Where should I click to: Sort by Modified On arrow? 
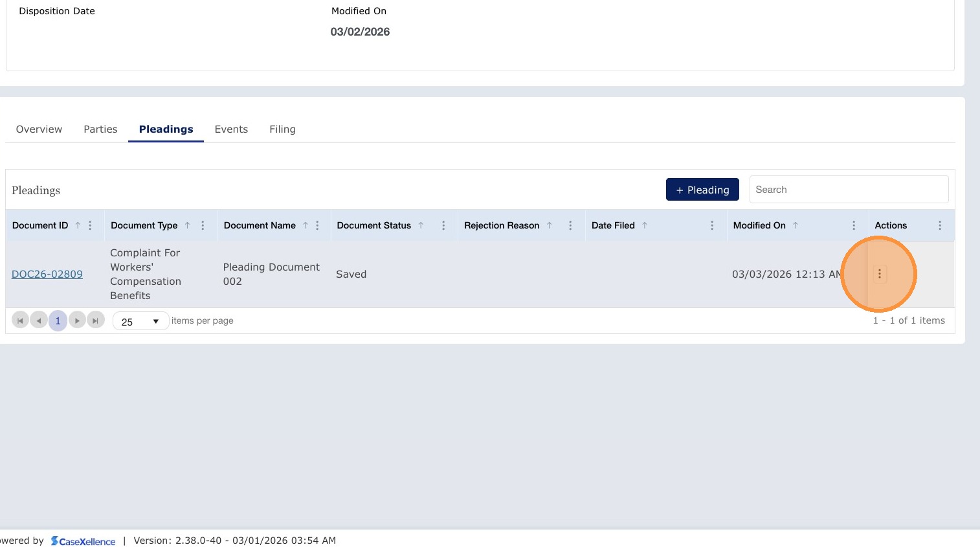[796, 225]
